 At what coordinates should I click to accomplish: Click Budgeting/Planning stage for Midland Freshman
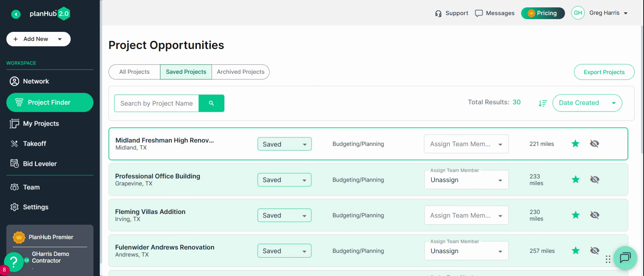point(358,144)
